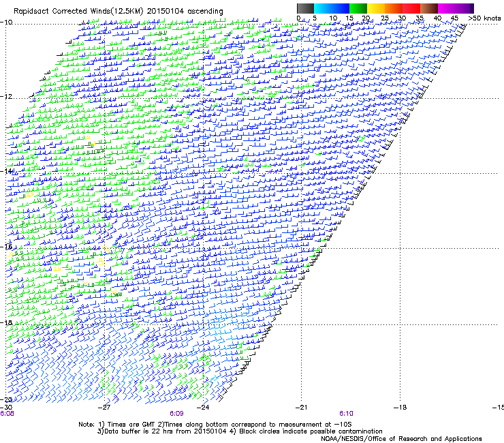Click the blue 10-15 knots legend swatch
The height and width of the screenshot is (443, 504).
[341, 8]
